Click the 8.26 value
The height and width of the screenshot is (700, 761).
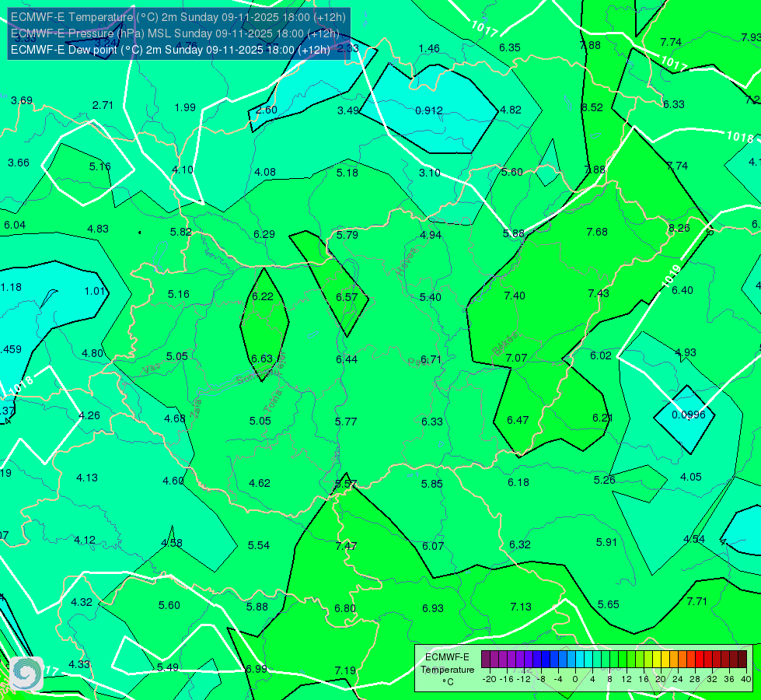tap(679, 229)
